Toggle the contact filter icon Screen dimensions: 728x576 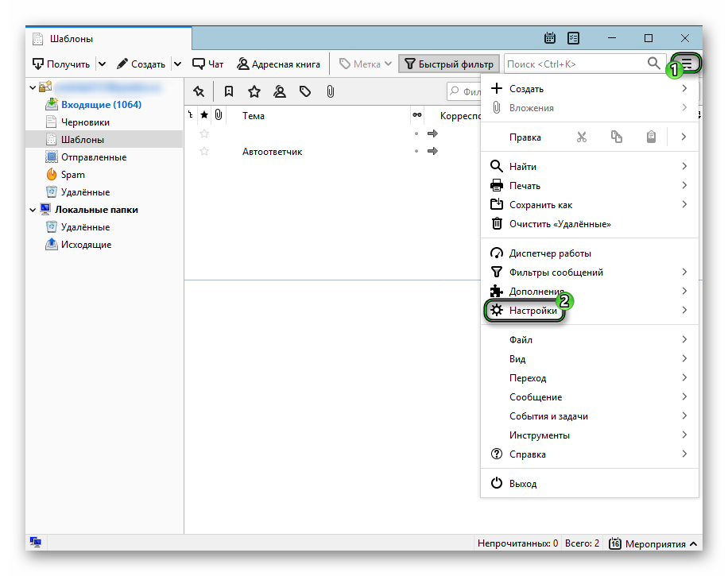click(280, 91)
